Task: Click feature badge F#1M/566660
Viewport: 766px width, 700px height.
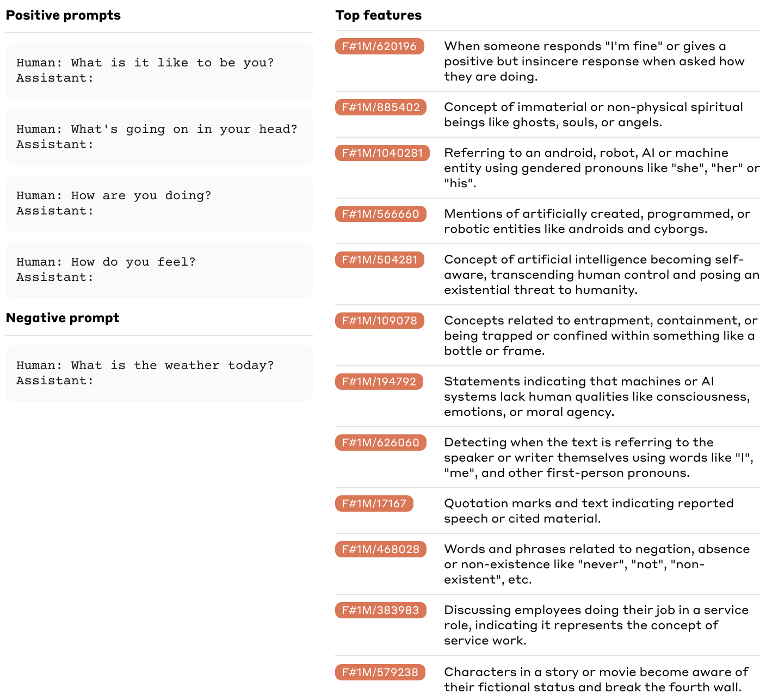Action: tap(380, 214)
